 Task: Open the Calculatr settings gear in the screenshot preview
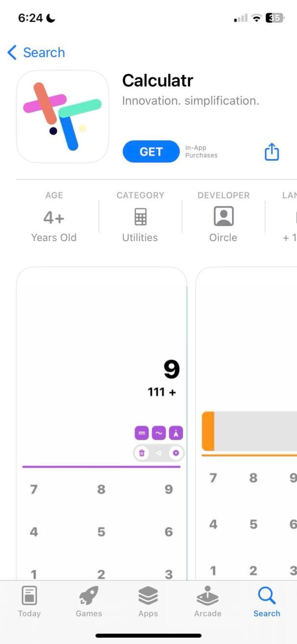click(176, 453)
